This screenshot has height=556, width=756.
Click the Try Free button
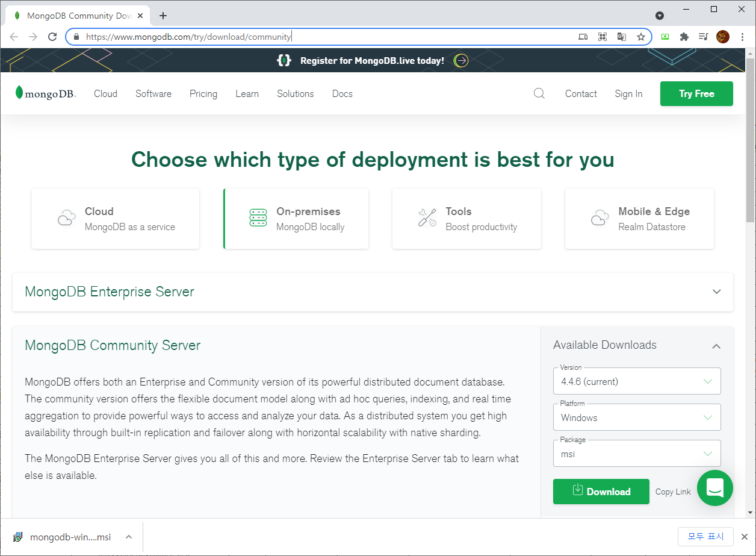tap(696, 93)
